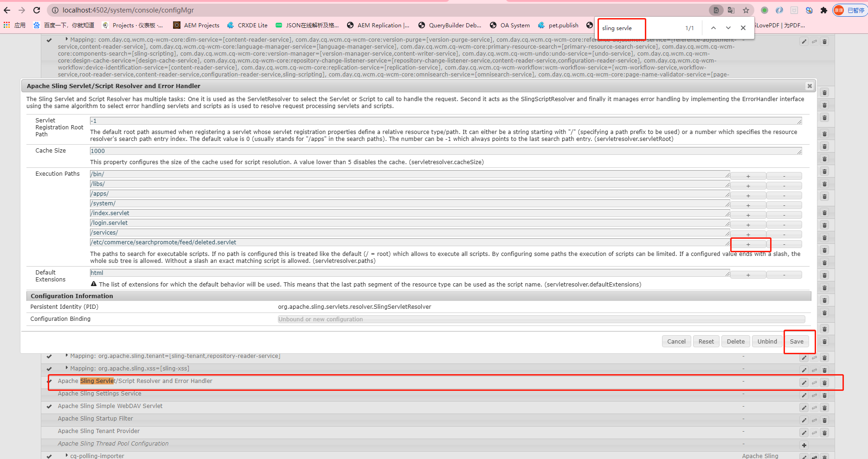868x459 pixels.
Task: Open the 应用 apps shortcut
Action: tap(14, 25)
